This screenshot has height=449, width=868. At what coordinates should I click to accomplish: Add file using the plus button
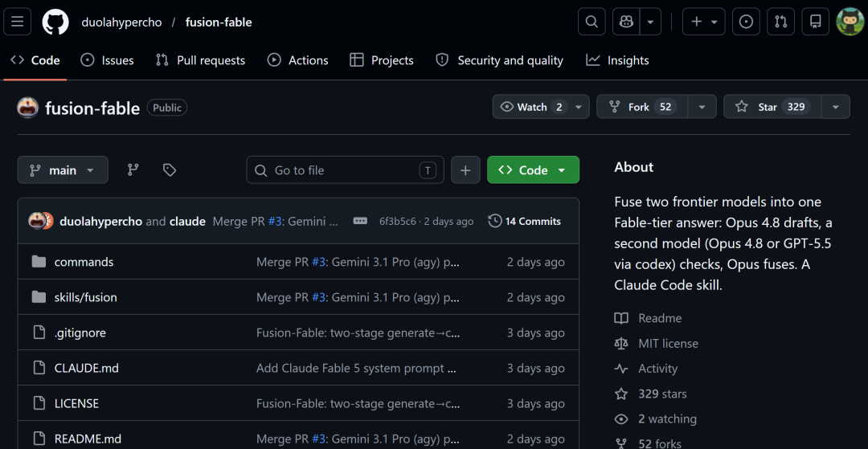pyautogui.click(x=465, y=170)
